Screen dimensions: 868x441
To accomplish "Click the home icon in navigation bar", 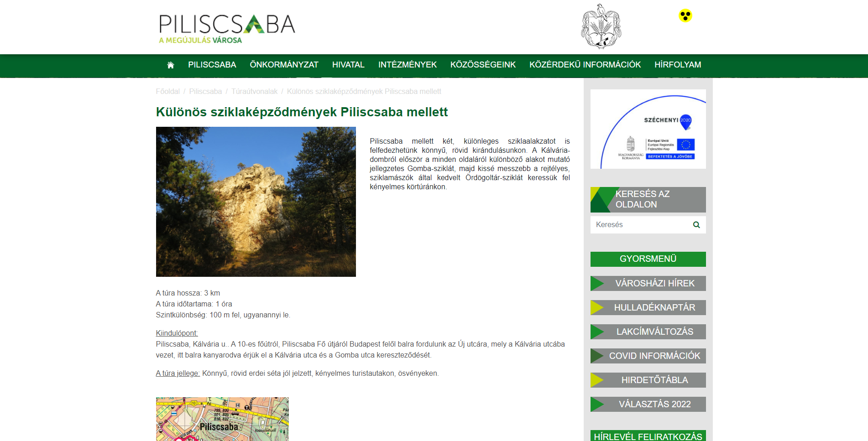I will click(x=171, y=65).
